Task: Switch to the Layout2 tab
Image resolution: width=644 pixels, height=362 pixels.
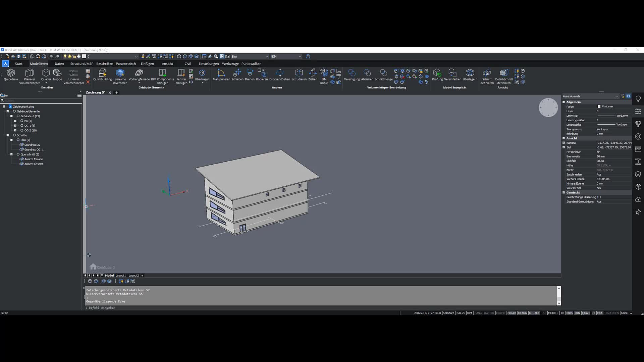Action: click(133, 276)
